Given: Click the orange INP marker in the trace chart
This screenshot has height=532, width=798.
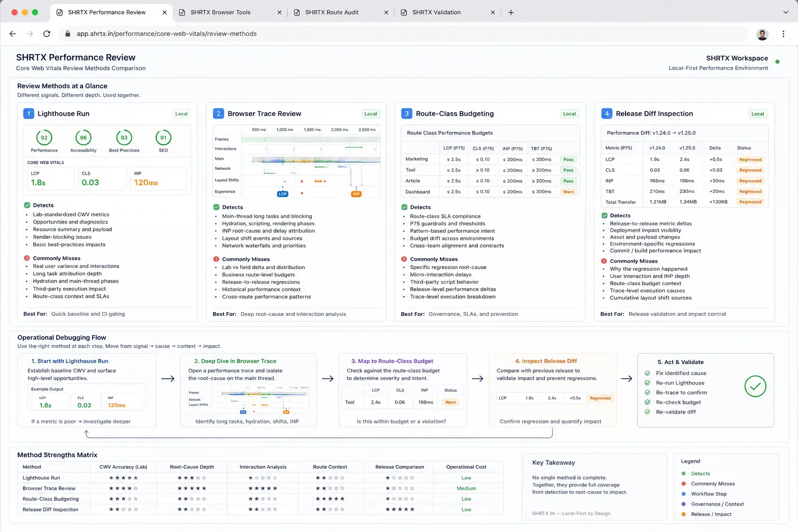Looking at the screenshot, I should tap(356, 194).
